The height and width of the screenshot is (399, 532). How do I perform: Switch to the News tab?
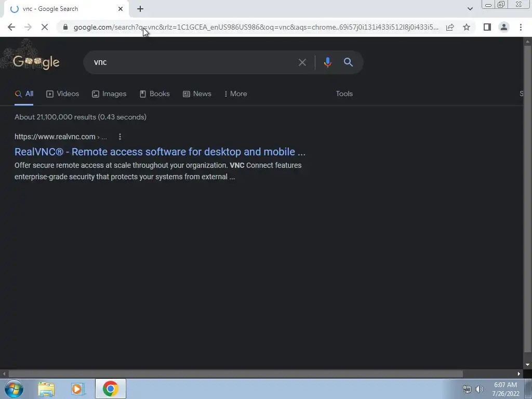pos(197,94)
